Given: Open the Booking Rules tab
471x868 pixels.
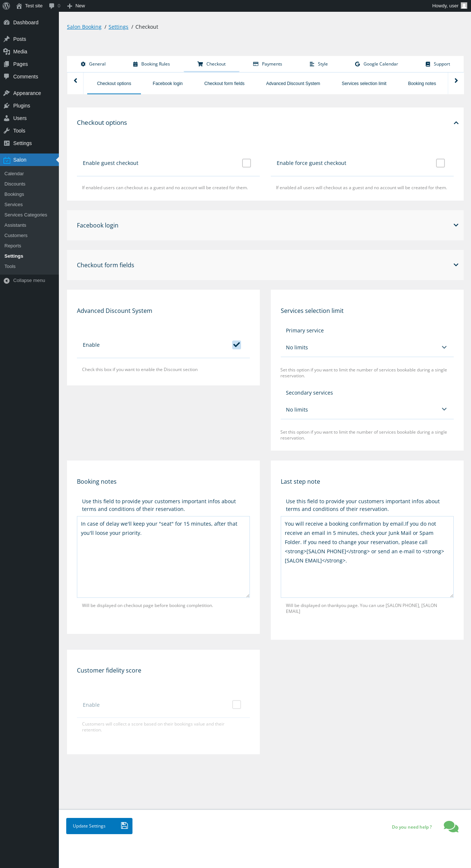Looking at the screenshot, I should [151, 64].
